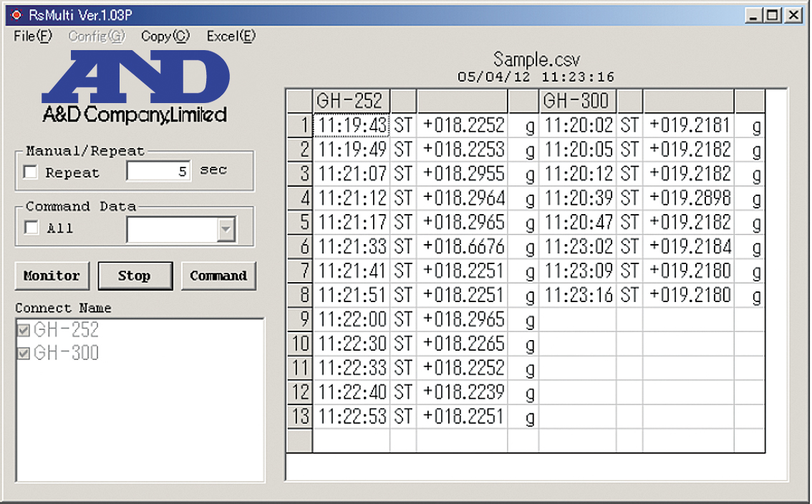Click the repeat interval seconds field
812x504 pixels.
coord(158,172)
